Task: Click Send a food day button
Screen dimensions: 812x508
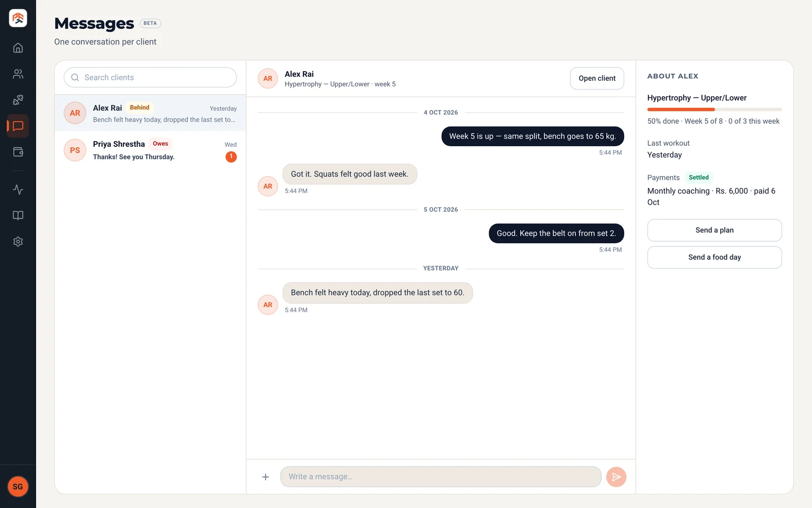Action: [714, 257]
